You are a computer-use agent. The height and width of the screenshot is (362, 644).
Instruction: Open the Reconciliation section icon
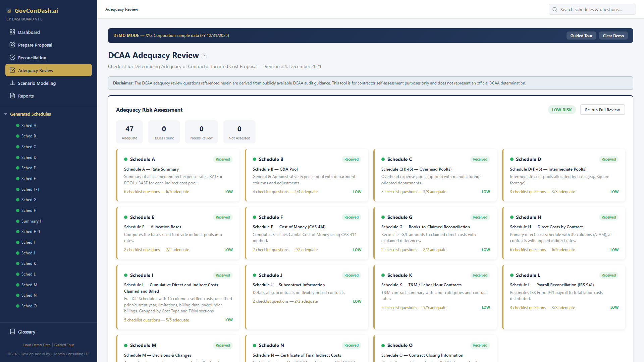pos(12,57)
